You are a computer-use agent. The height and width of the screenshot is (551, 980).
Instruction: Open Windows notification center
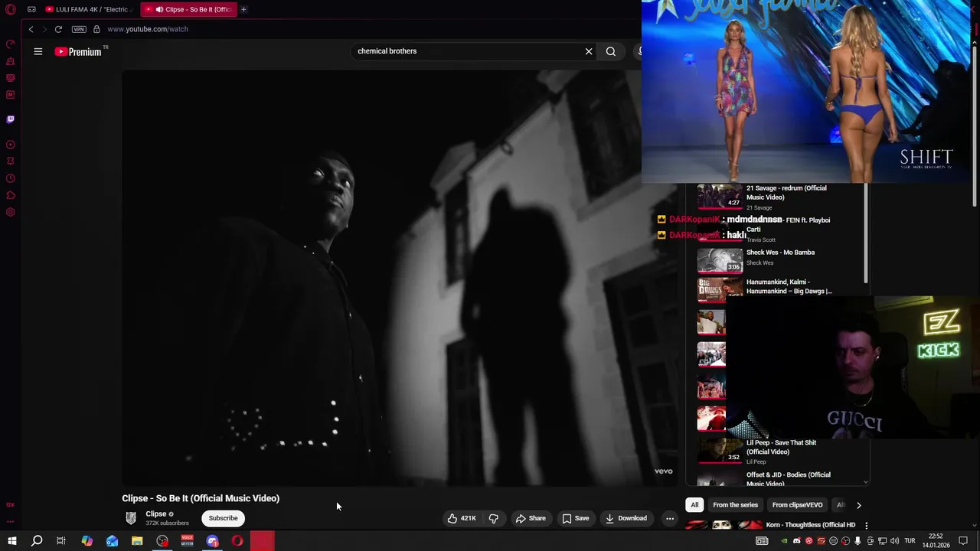pyautogui.click(x=964, y=541)
